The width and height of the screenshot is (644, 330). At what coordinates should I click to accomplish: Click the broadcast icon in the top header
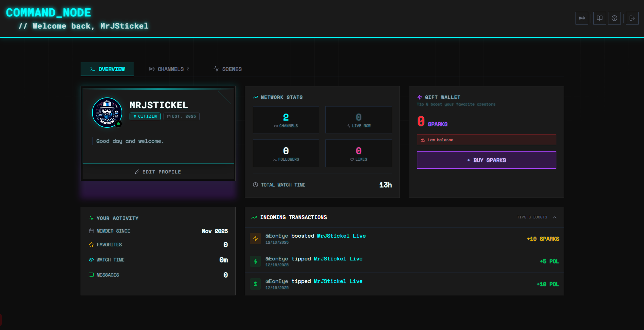point(582,18)
